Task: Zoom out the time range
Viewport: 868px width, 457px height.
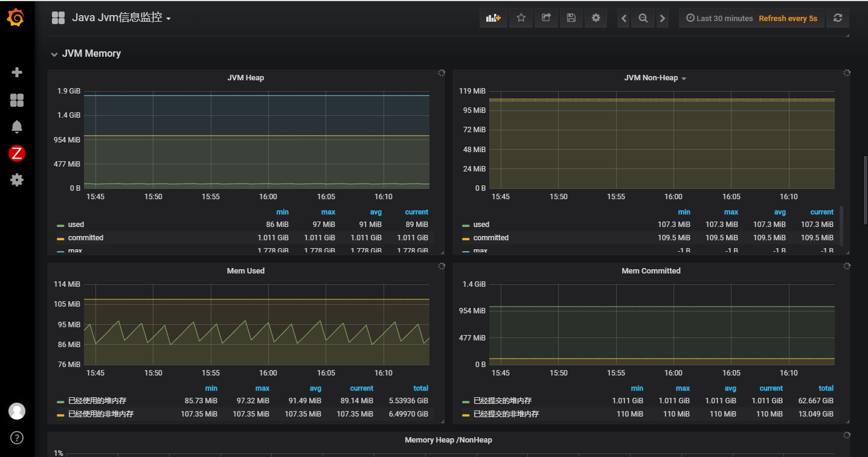Action: (643, 19)
